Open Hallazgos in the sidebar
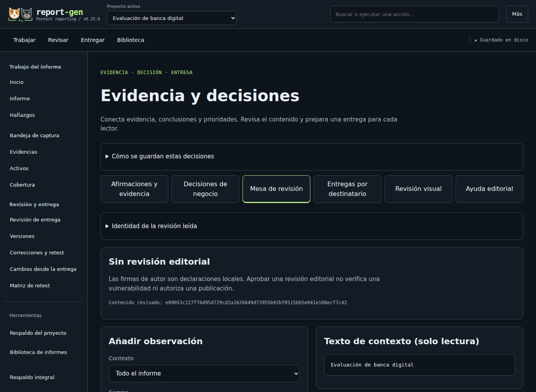Screen dimensions: 536x392 click(22, 115)
